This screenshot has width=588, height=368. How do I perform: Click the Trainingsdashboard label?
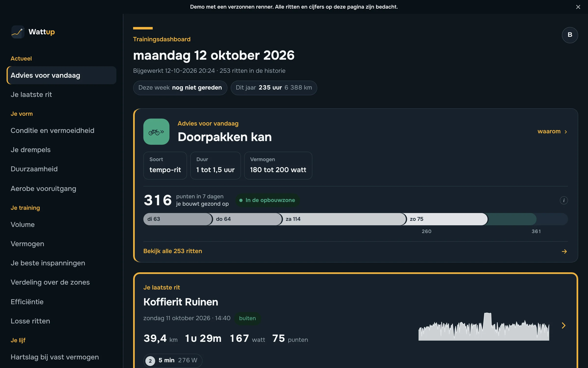tap(162, 39)
